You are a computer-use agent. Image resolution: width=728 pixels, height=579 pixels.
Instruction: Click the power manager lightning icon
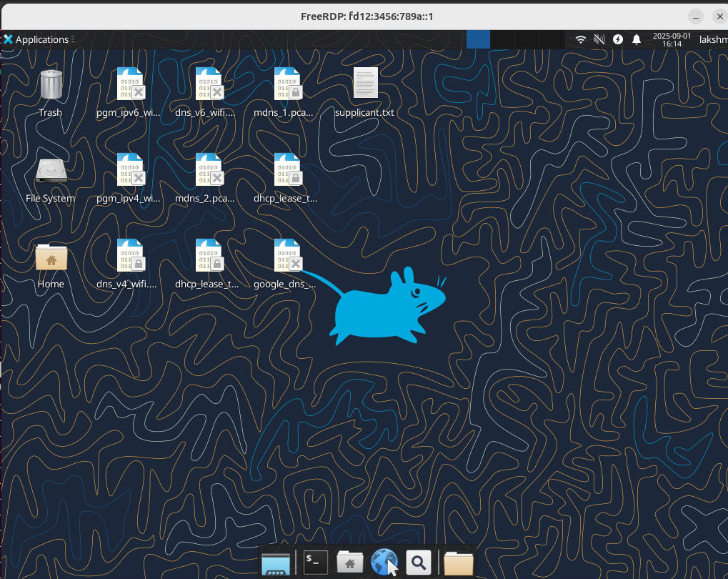coord(618,39)
